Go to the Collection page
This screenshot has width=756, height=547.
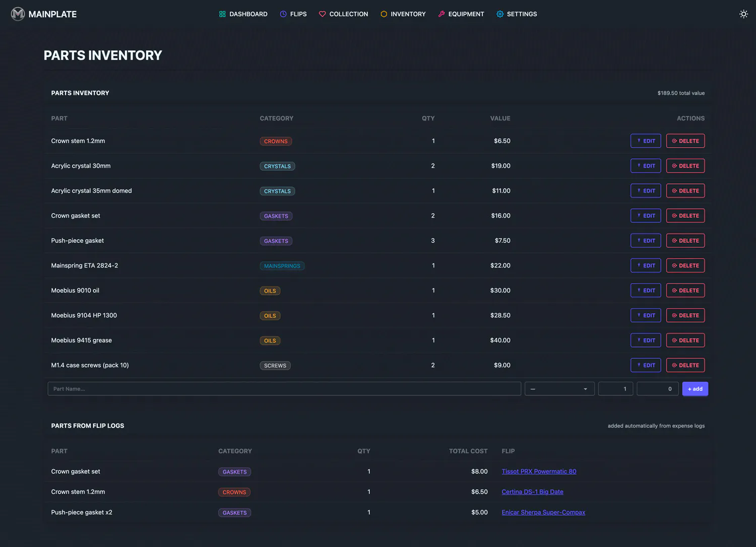[x=344, y=14]
